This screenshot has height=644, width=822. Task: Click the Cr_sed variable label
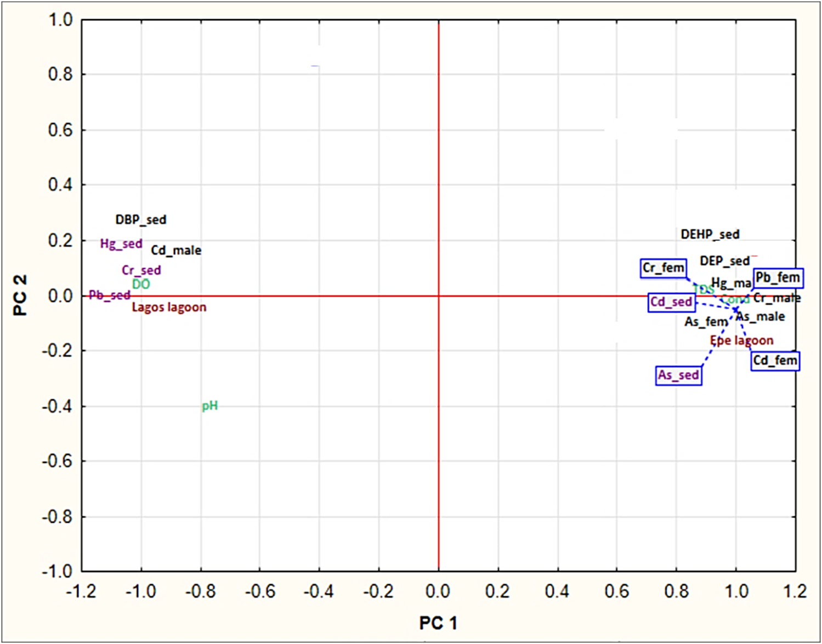[x=141, y=270]
